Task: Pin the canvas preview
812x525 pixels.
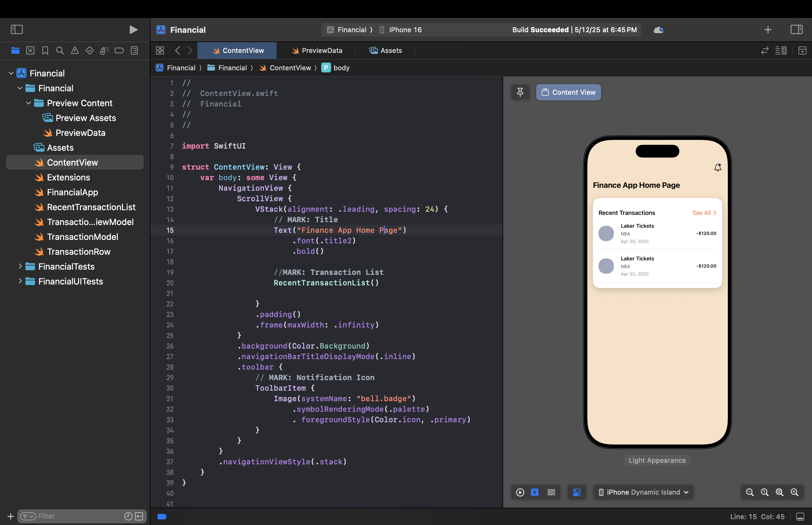Action: (520, 92)
